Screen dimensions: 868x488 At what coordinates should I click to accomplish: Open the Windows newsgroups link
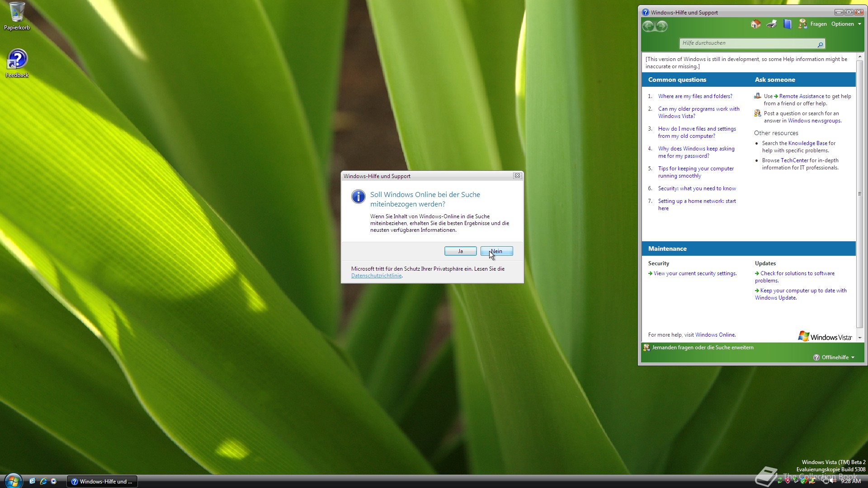click(814, 121)
